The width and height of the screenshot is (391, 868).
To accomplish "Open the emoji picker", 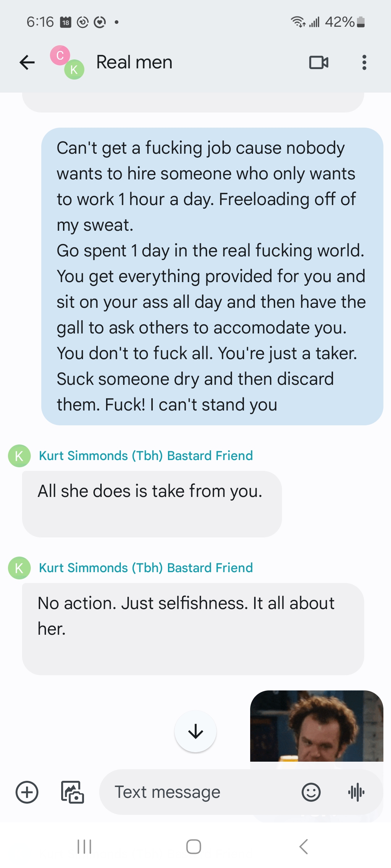I will point(311,792).
